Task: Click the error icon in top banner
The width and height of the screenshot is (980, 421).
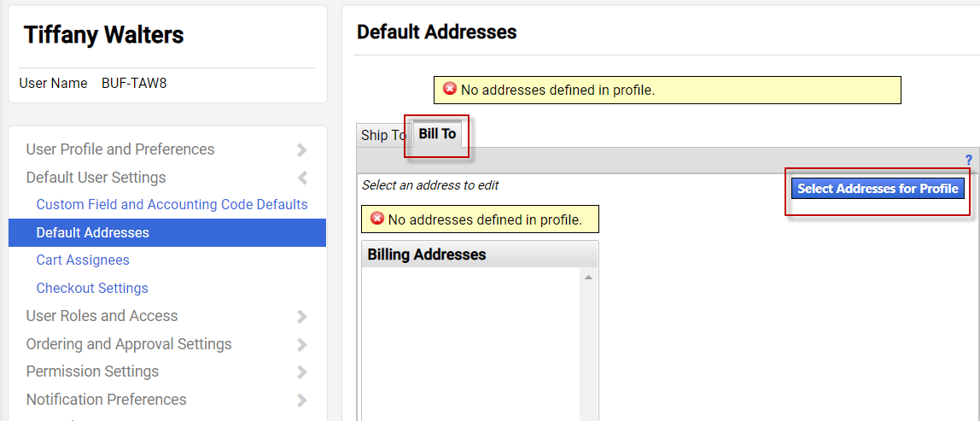Action: click(450, 89)
